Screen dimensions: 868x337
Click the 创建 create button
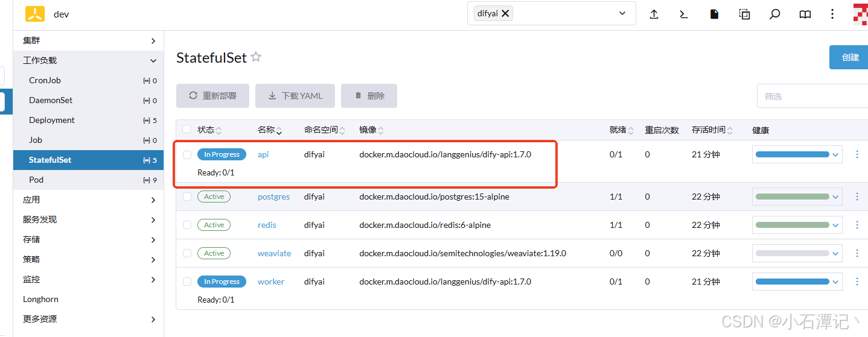849,57
